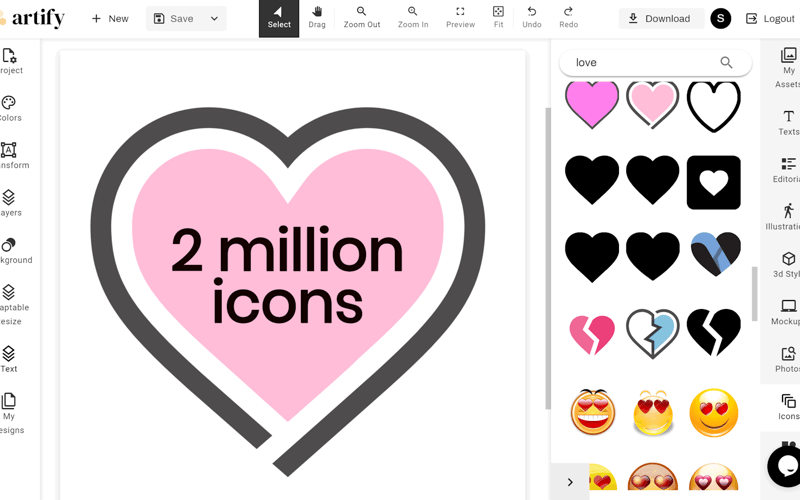Expand the Save options dropdown arrow
The image size is (800, 500).
click(214, 18)
